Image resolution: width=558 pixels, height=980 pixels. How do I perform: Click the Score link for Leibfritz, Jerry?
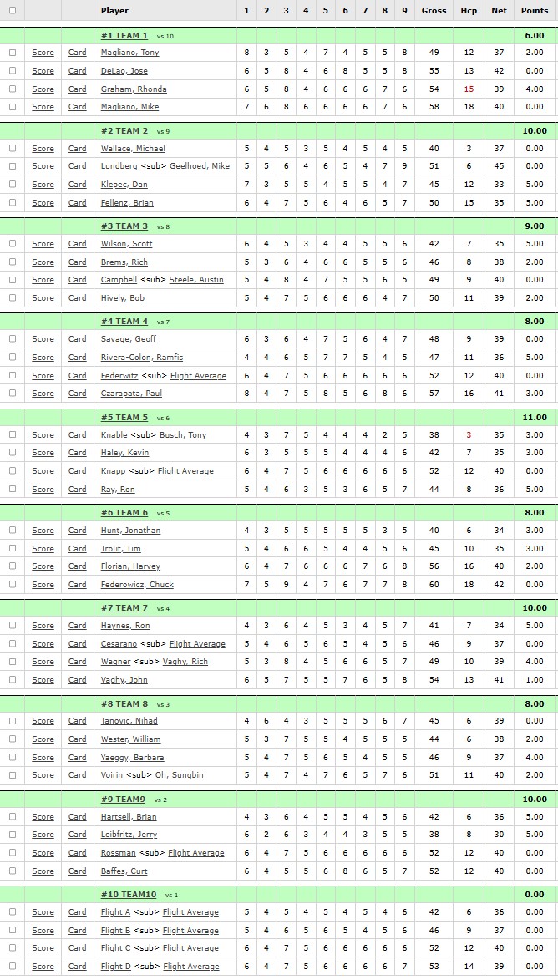pyautogui.click(x=43, y=835)
